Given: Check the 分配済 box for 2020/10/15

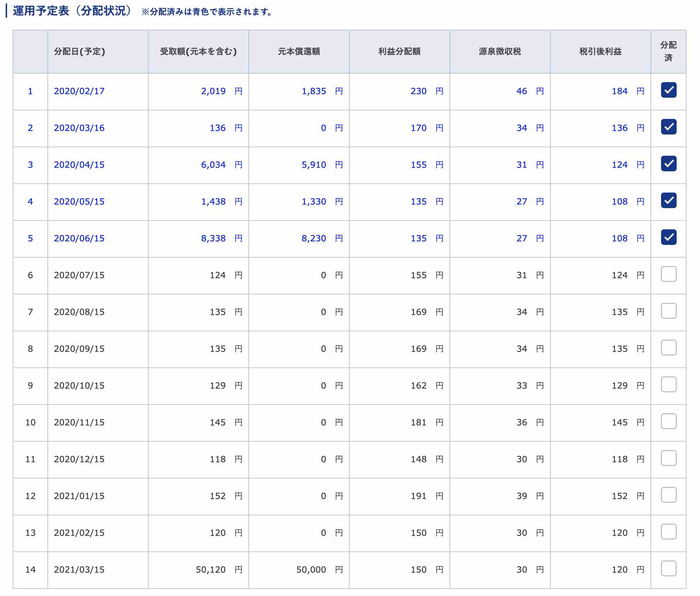Looking at the screenshot, I should click(x=669, y=384).
